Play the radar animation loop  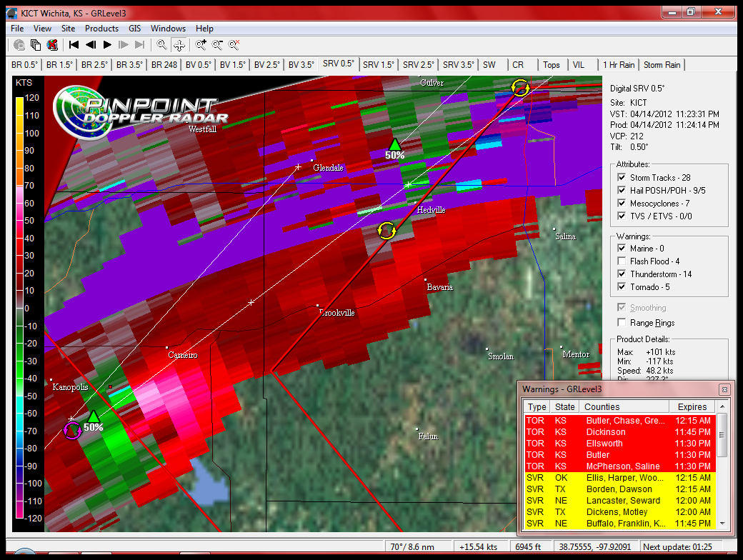[x=108, y=45]
